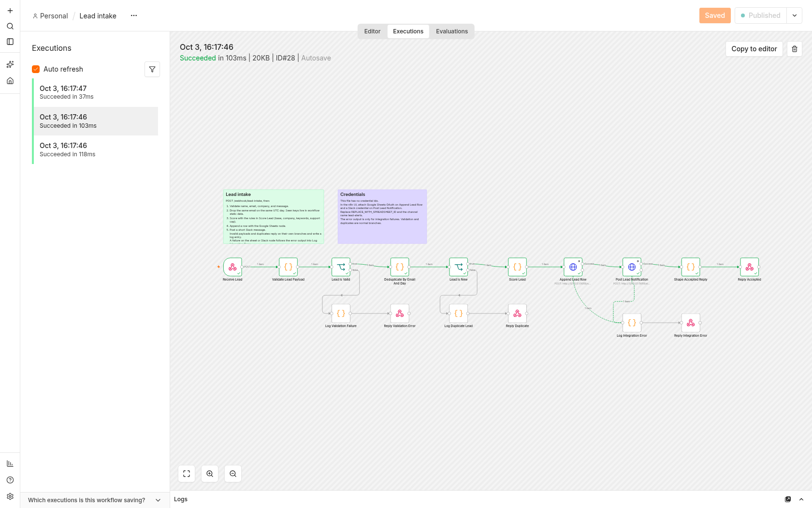The image size is (812, 508).
Task: Click the Saved button
Action: click(x=715, y=15)
